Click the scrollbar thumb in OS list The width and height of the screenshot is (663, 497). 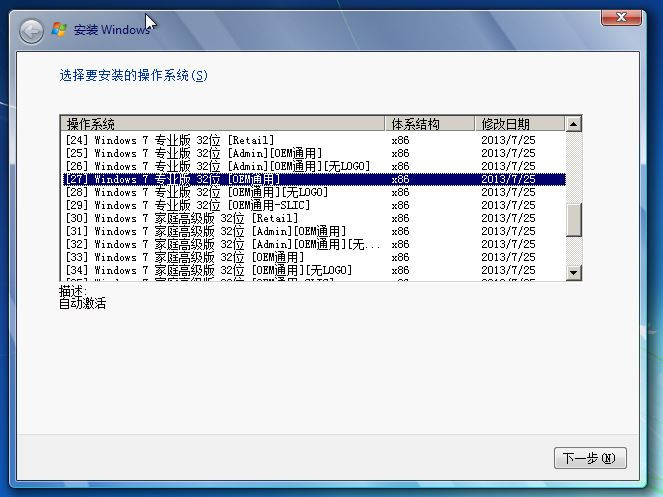pyautogui.click(x=573, y=220)
